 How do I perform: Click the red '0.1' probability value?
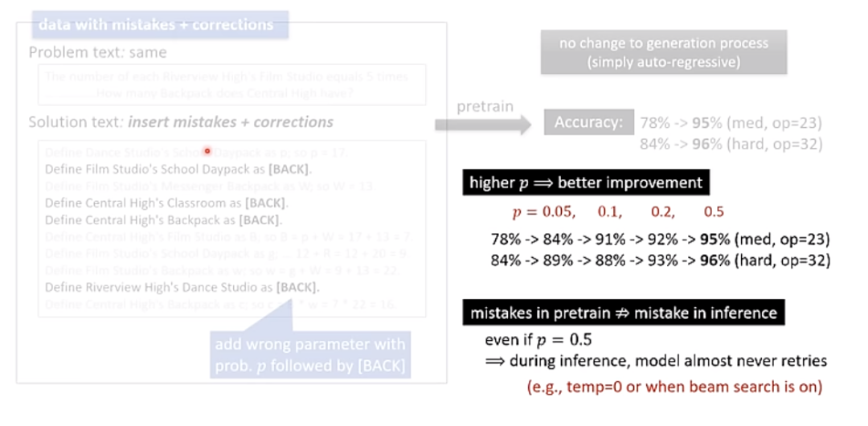(609, 212)
